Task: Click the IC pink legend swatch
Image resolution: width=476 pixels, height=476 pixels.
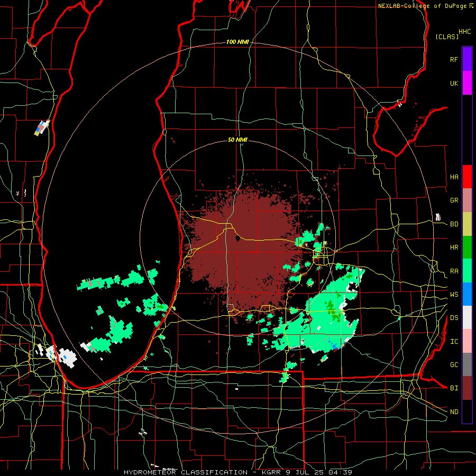Action: [x=467, y=341]
